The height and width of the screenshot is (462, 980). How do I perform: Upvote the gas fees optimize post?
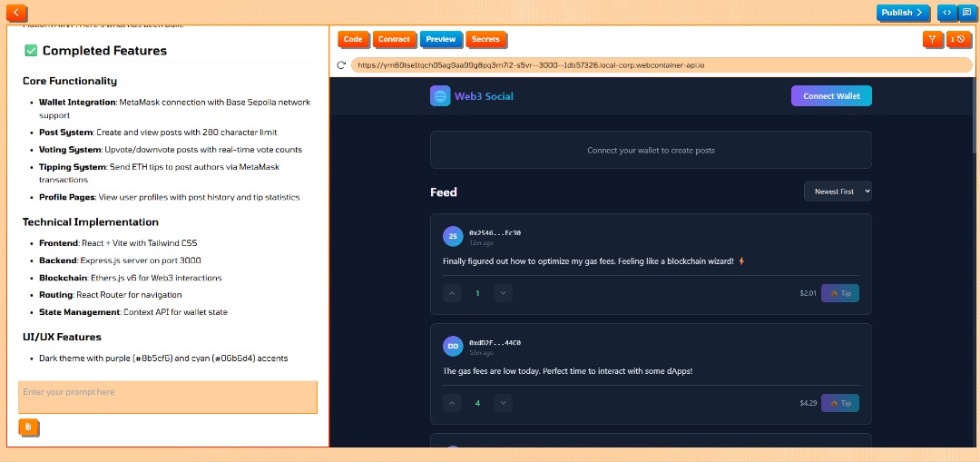452,292
